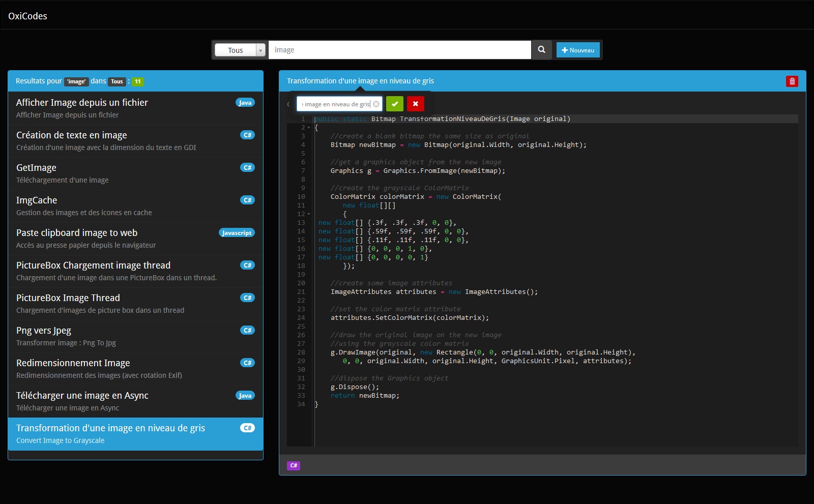Click Javascript badge on Paste clipboard
Viewport: 814px width, 504px height.
pyautogui.click(x=237, y=233)
